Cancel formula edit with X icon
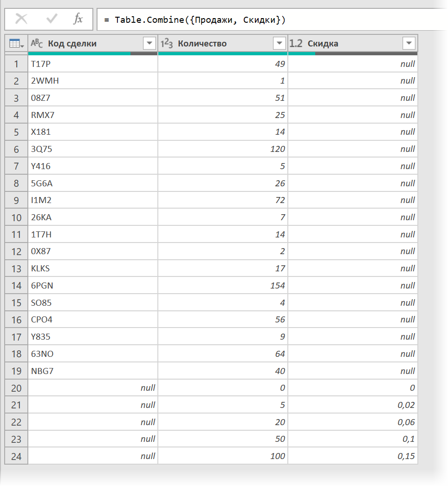This screenshot has width=448, height=486. pyautogui.click(x=21, y=19)
